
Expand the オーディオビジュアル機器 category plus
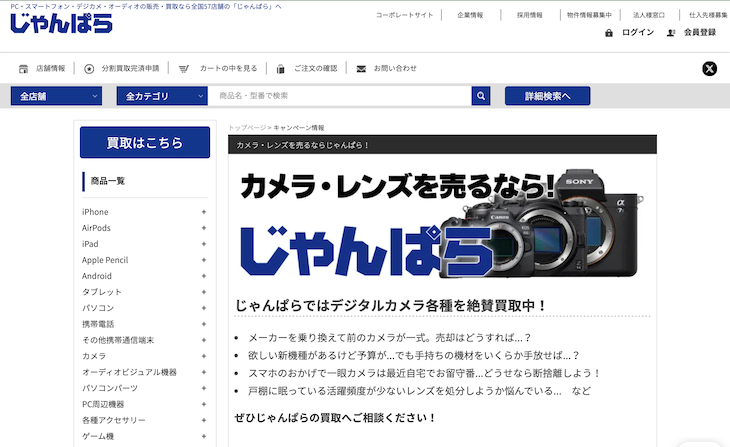[204, 372]
